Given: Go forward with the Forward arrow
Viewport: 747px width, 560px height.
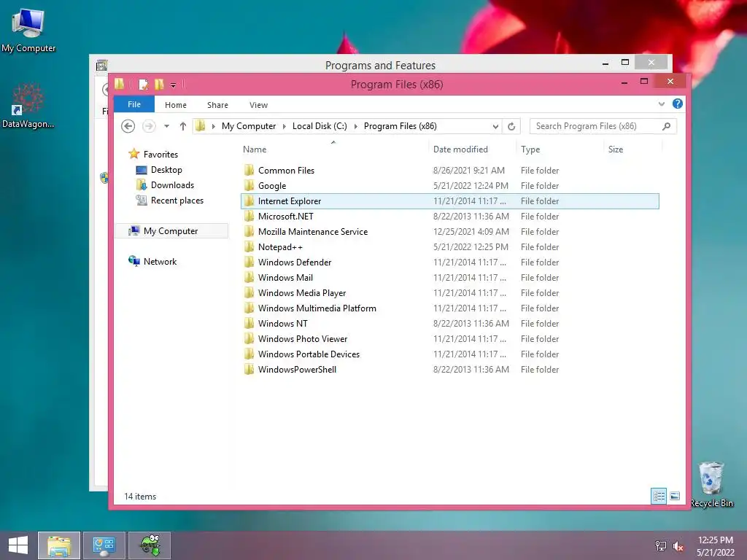Looking at the screenshot, I should [x=149, y=126].
